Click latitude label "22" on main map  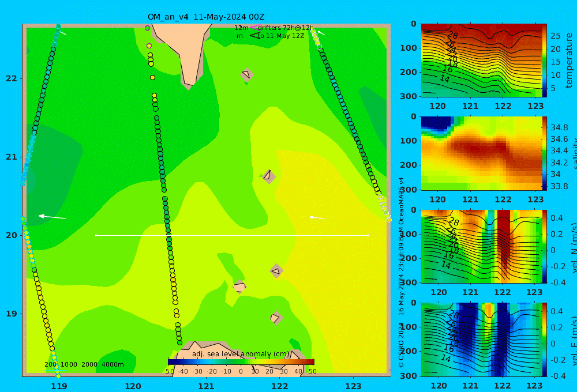click(x=11, y=78)
